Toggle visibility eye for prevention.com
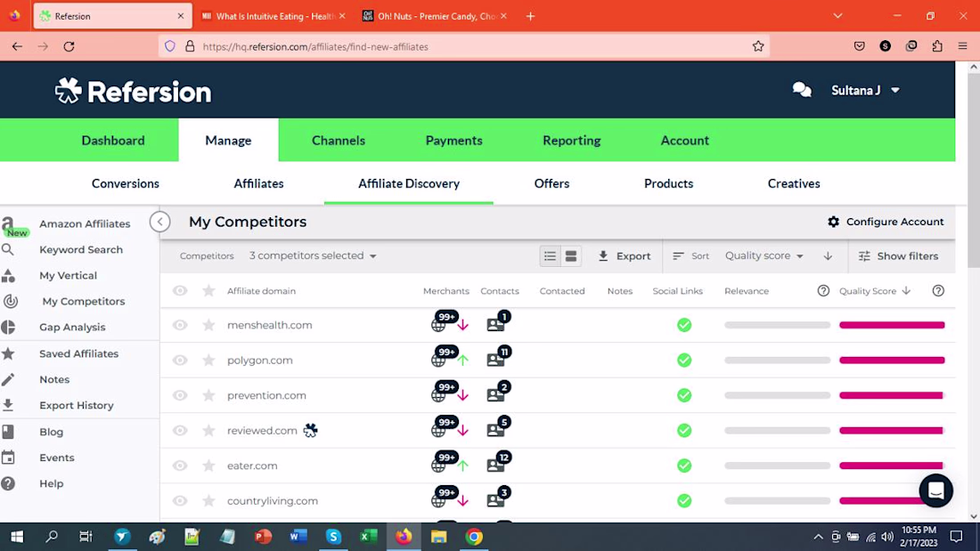This screenshot has height=551, width=980. (180, 395)
